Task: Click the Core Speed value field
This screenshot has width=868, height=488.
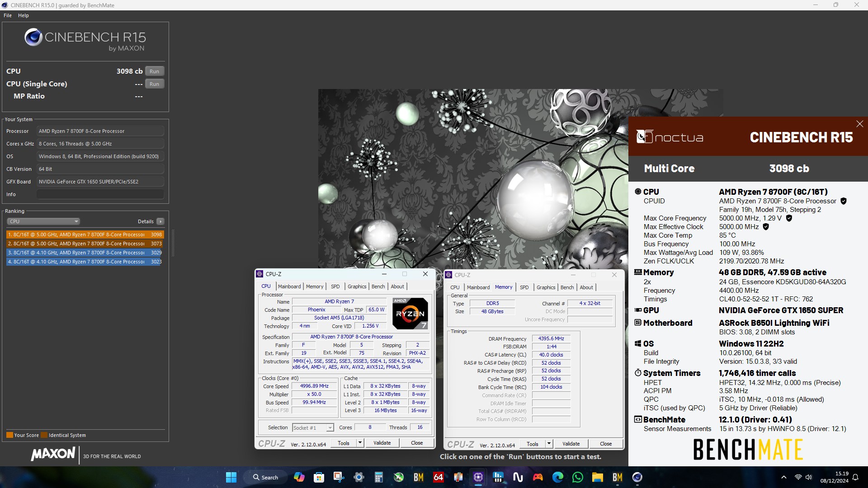Action: click(x=314, y=386)
